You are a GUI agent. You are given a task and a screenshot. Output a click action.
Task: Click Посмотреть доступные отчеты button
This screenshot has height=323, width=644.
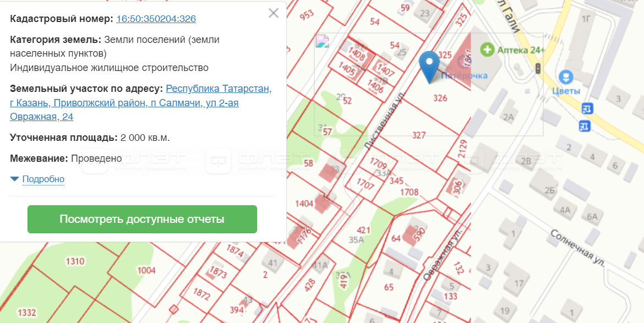coord(142,219)
